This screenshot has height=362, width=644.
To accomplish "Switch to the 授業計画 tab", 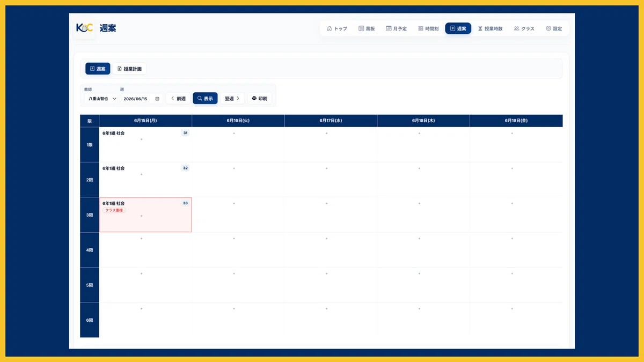I will point(129,69).
